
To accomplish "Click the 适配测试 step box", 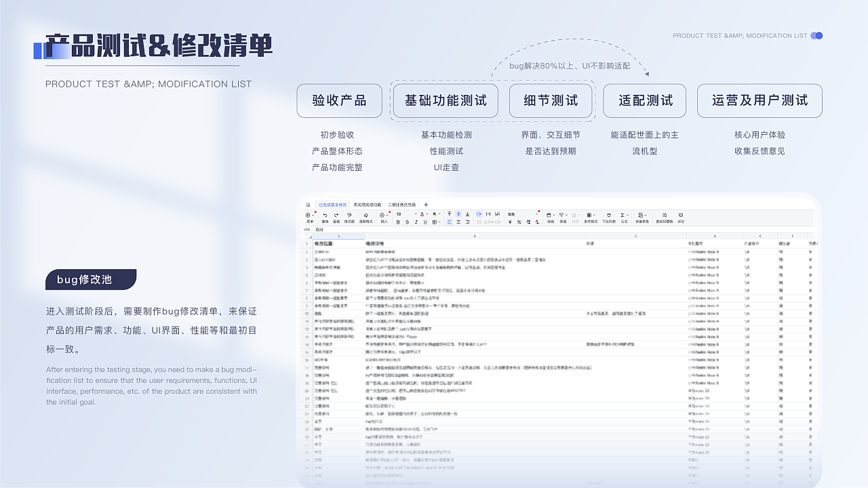I will tap(645, 100).
